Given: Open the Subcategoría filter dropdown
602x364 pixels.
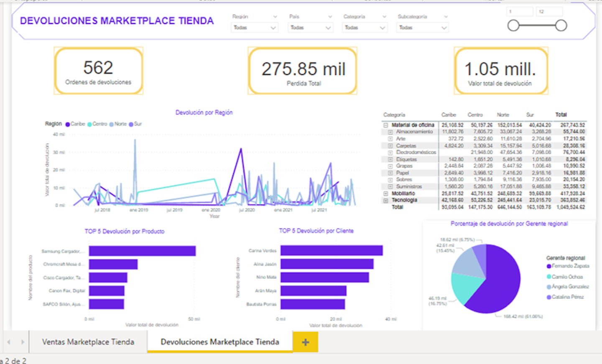Looking at the screenshot, I should pyautogui.click(x=422, y=28).
